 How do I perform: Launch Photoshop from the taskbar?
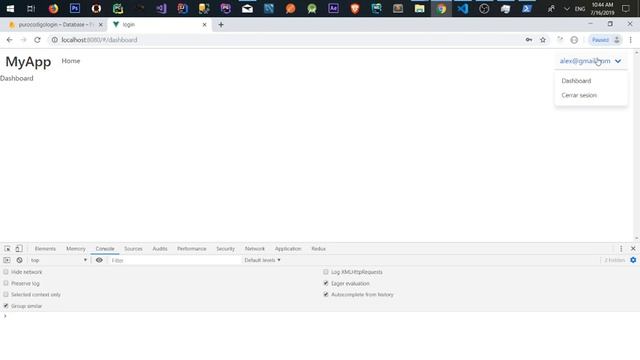pyautogui.click(x=75, y=9)
